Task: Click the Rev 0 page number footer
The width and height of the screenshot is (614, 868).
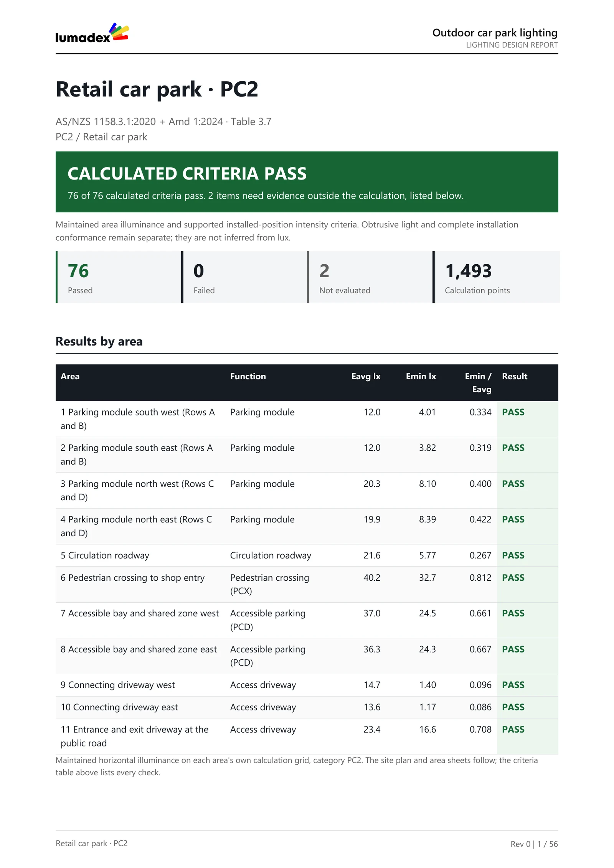Action: coord(534,844)
